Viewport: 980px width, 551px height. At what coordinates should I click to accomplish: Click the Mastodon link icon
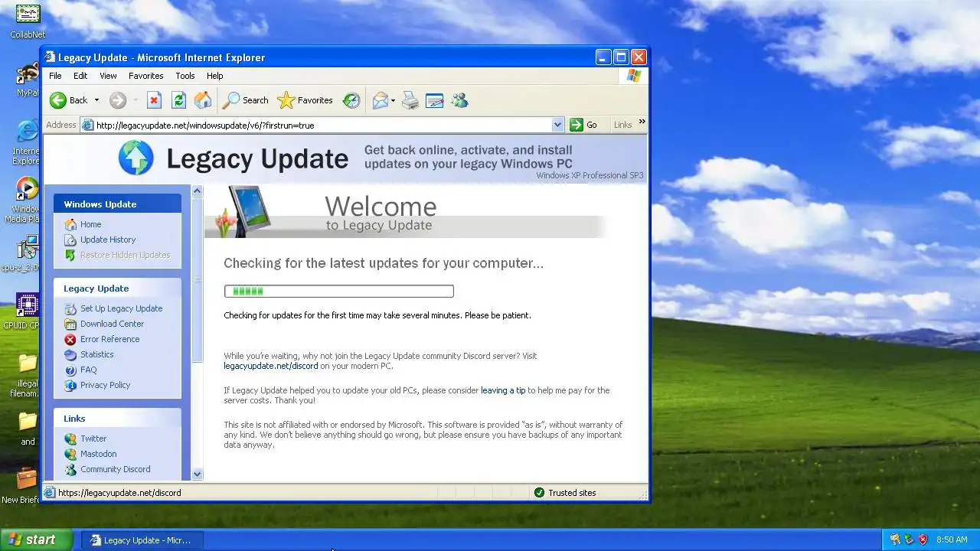70,454
